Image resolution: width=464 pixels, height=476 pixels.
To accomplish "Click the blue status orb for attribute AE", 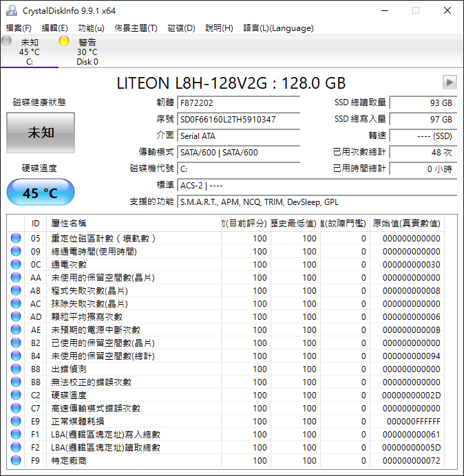I will pos(16,329).
